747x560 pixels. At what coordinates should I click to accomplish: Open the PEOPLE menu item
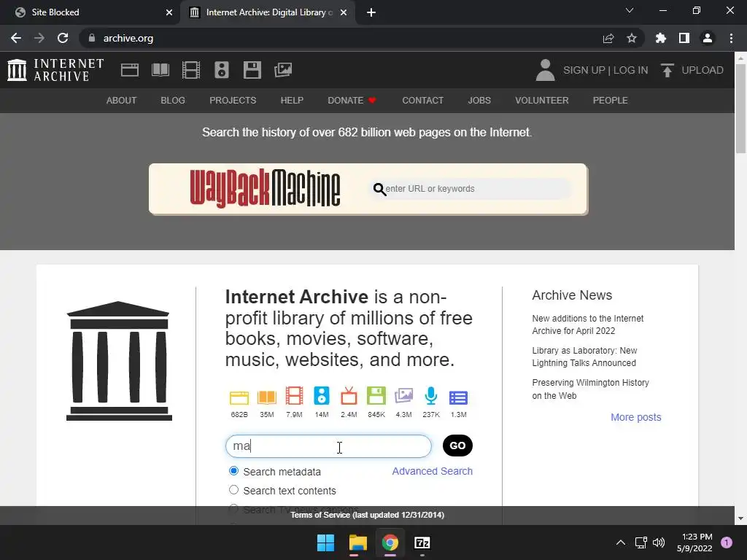(611, 101)
